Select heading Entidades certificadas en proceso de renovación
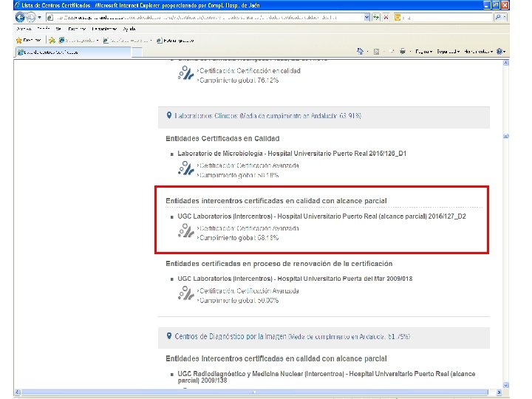 279,264
